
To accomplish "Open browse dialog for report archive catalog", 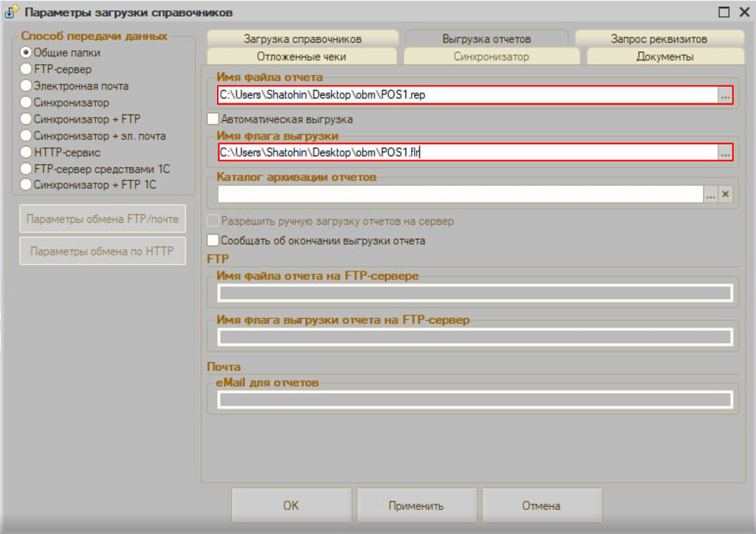I will pos(711,194).
